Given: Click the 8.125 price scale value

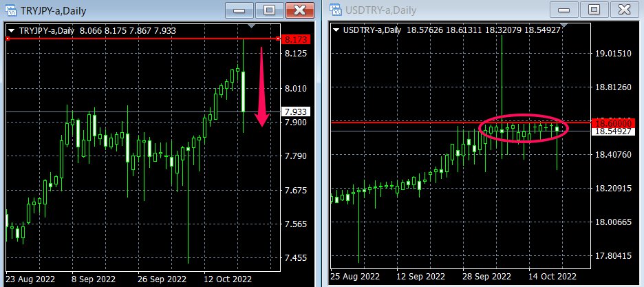Looking at the screenshot, I should click(296, 54).
